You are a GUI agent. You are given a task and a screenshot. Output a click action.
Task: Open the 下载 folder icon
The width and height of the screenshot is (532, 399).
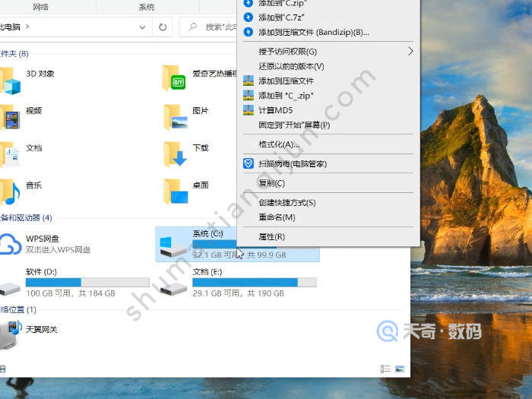[x=175, y=155]
